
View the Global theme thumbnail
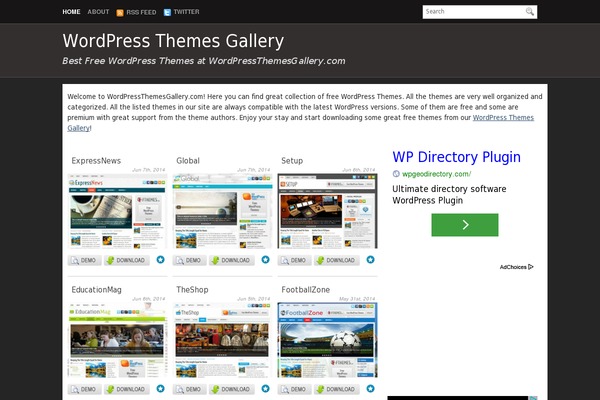click(x=222, y=211)
